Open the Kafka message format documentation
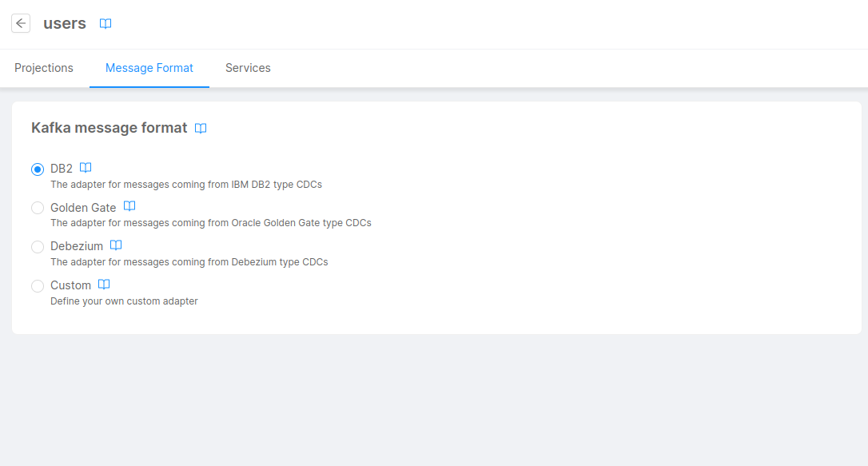The height and width of the screenshot is (466, 868). [x=200, y=128]
